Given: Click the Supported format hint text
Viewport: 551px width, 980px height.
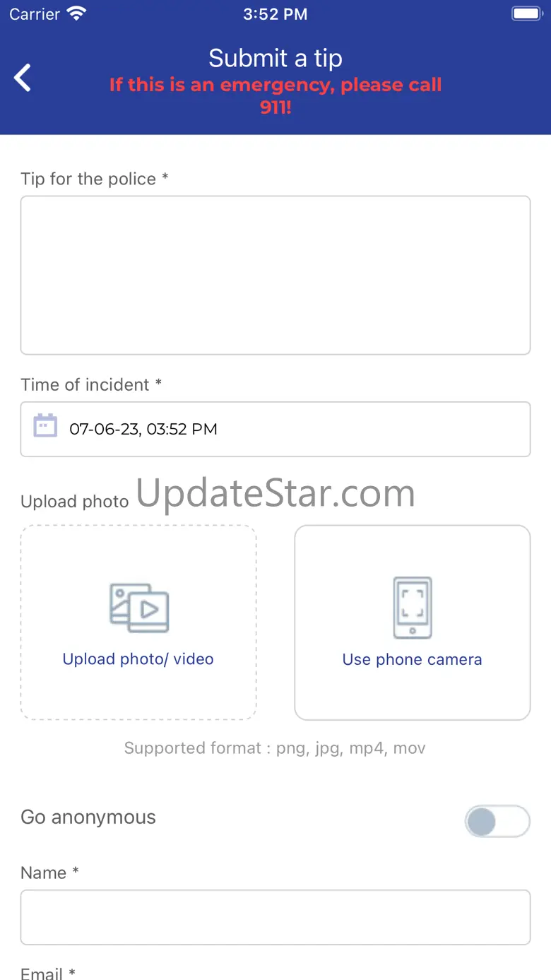Looking at the screenshot, I should [x=275, y=748].
